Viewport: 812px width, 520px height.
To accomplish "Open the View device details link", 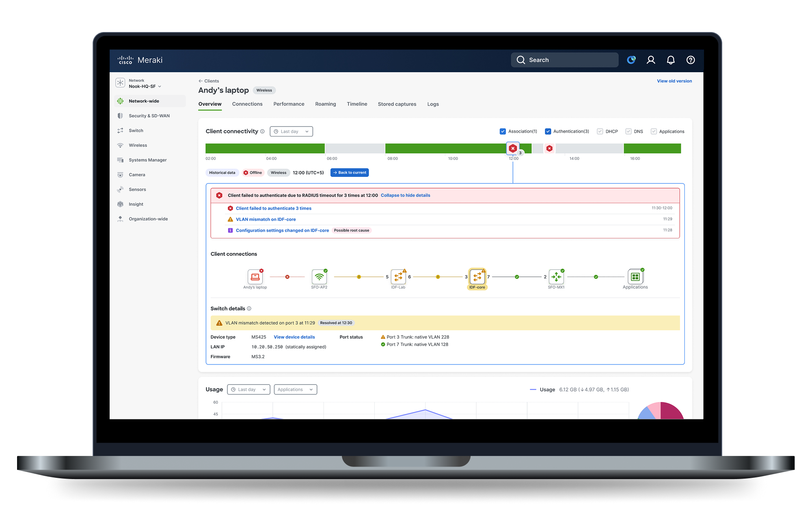I will 294,337.
